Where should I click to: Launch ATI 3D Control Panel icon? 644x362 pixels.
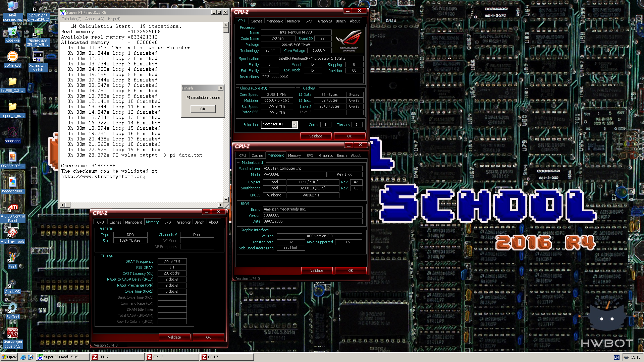[12, 213]
